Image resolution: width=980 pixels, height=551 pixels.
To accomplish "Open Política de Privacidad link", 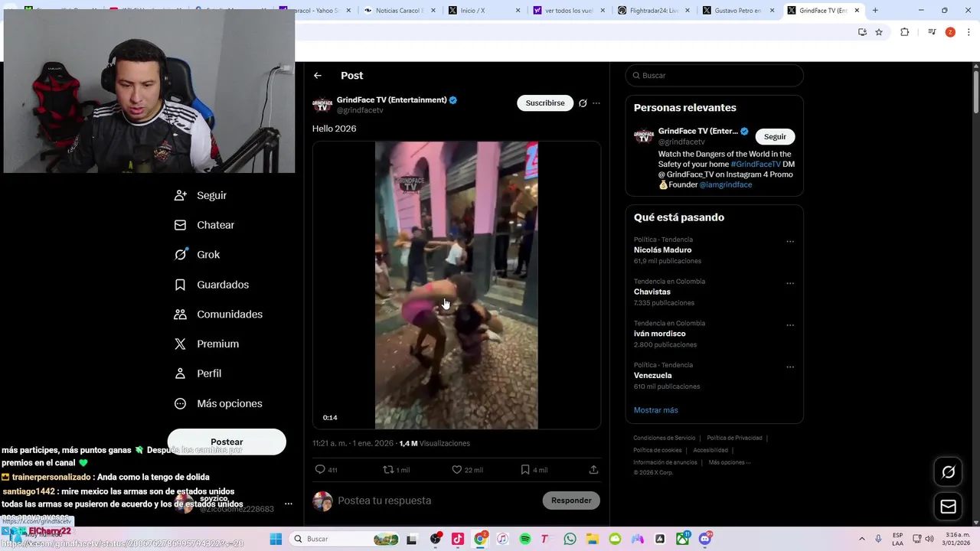I will (734, 438).
